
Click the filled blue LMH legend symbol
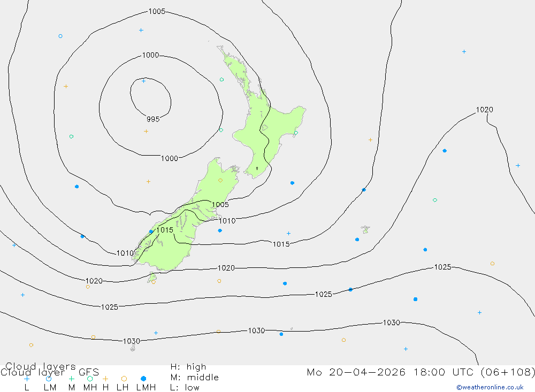click(143, 379)
